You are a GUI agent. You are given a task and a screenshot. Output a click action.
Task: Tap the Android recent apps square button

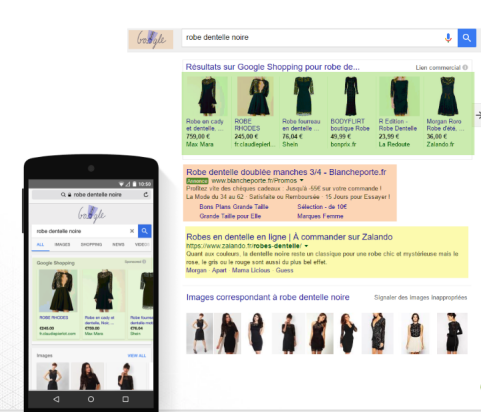coord(125,399)
